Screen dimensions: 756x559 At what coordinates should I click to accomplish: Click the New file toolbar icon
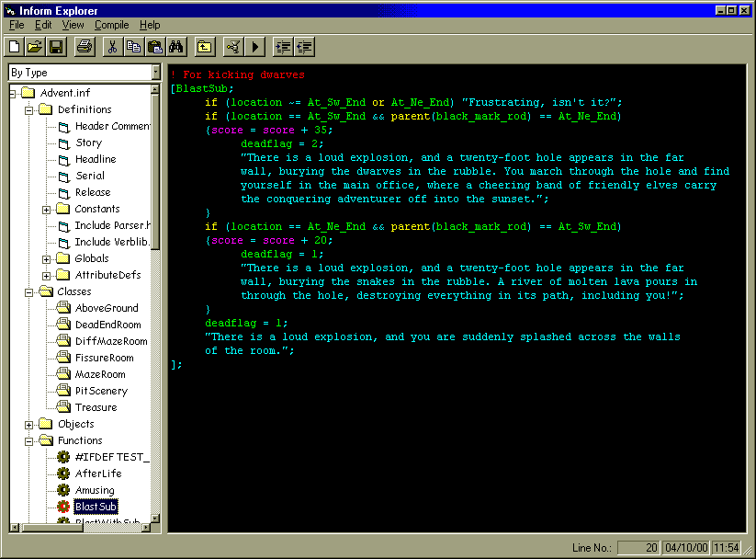[x=15, y=47]
